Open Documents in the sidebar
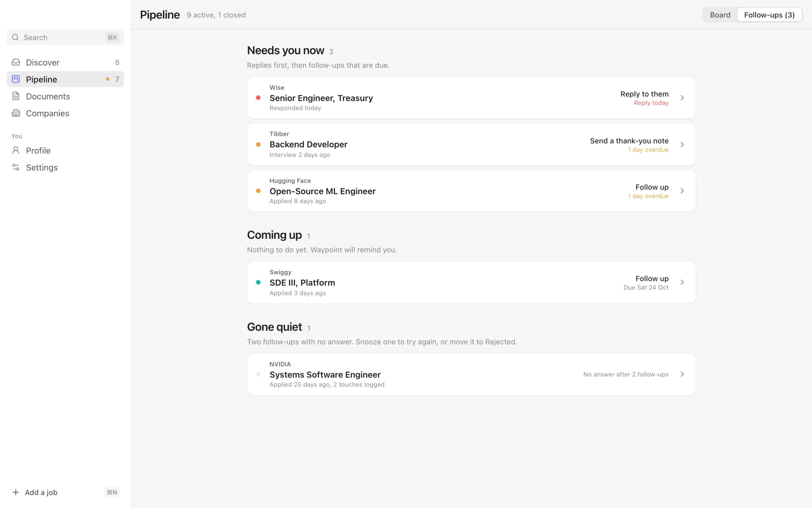This screenshot has width=812, height=508. pyautogui.click(x=65, y=96)
